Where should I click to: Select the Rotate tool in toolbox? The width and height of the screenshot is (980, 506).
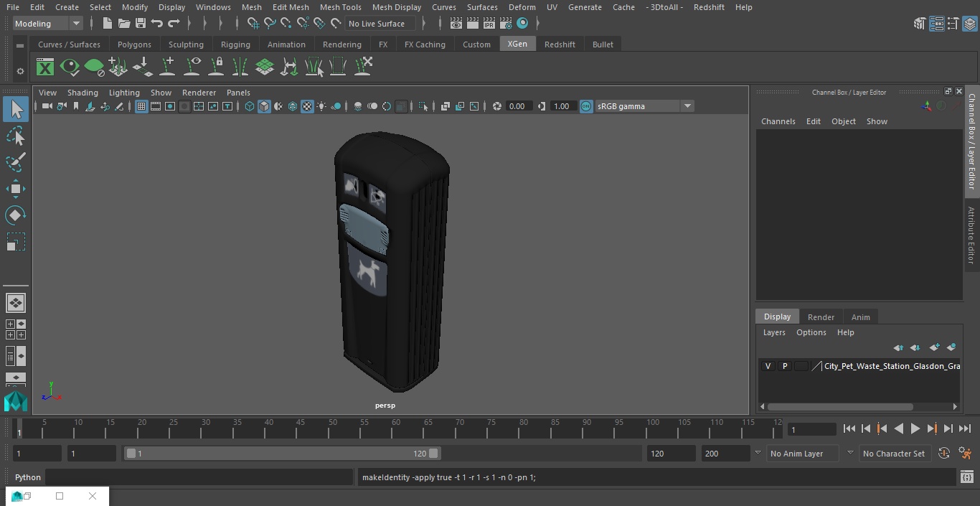point(16,215)
